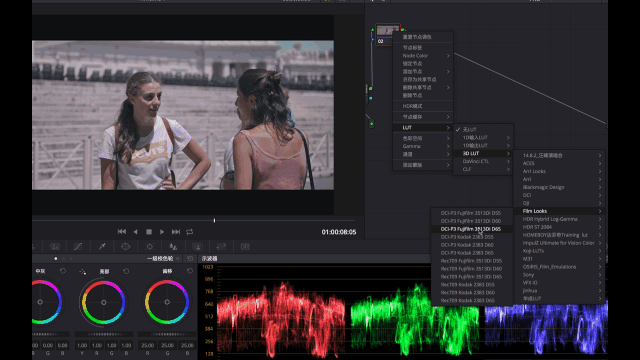
Task: Click the viewer scrub bar playhead
Action: click(214, 220)
